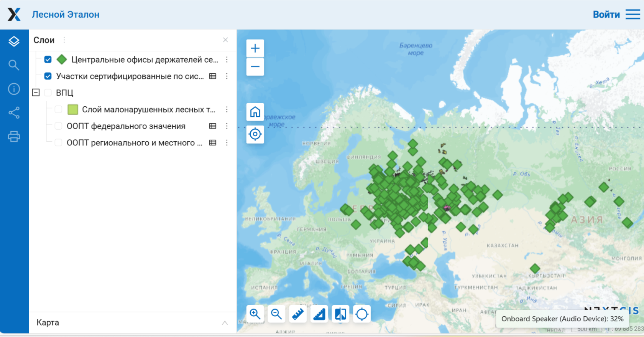Viewport: 644px width, 337px height.
Task: Open options menu for Слой малонарушенных layer
Action: point(227,109)
